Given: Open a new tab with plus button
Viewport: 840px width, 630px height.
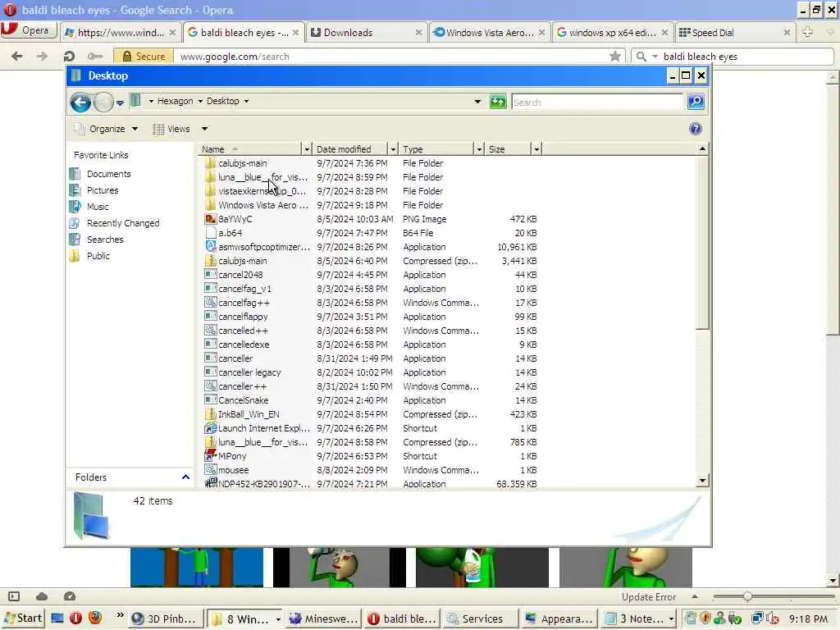Looking at the screenshot, I should [x=807, y=32].
